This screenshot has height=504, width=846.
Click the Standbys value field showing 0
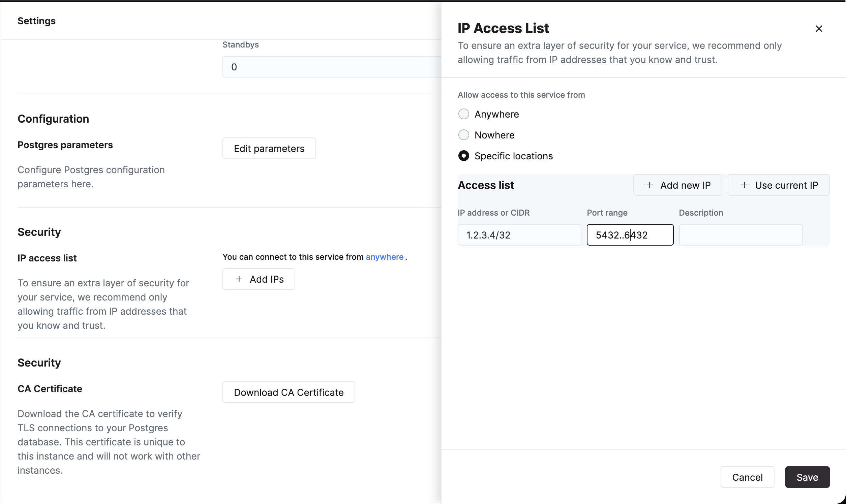(331, 67)
